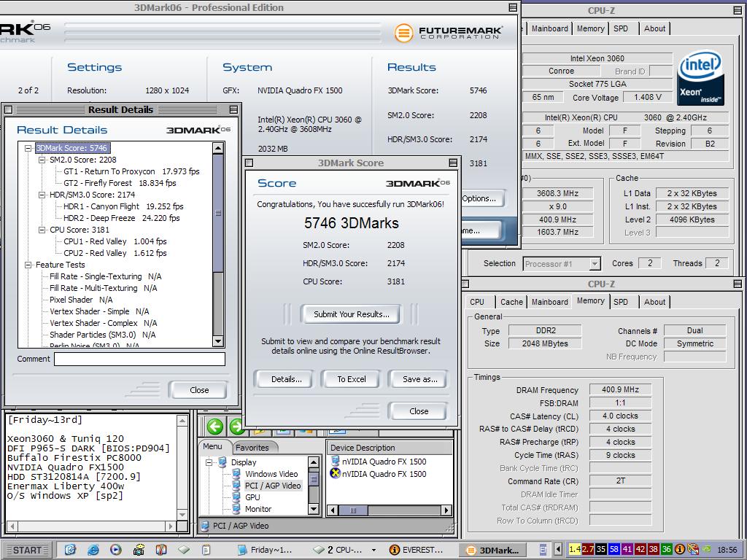Select the Pixel Shader N/A row
The height and width of the screenshot is (560, 747).
tap(81, 300)
